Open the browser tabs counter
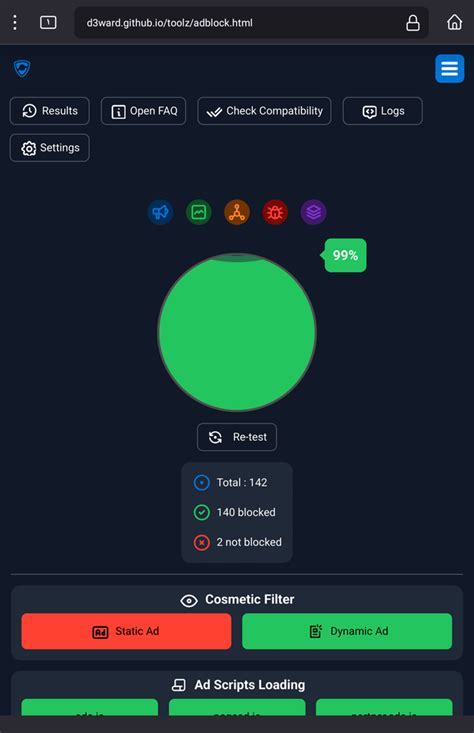Viewport: 474px width, 733px height. pyautogui.click(x=48, y=22)
